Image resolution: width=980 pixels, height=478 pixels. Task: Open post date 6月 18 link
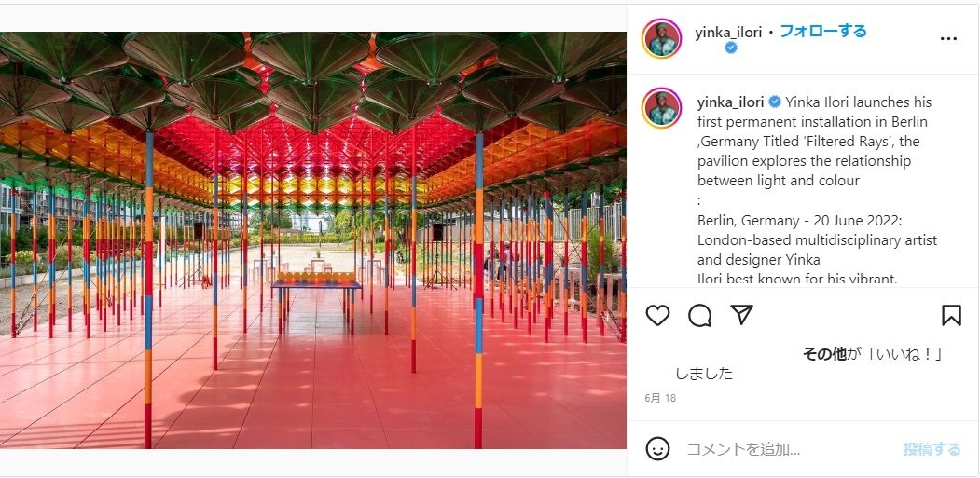click(x=660, y=398)
